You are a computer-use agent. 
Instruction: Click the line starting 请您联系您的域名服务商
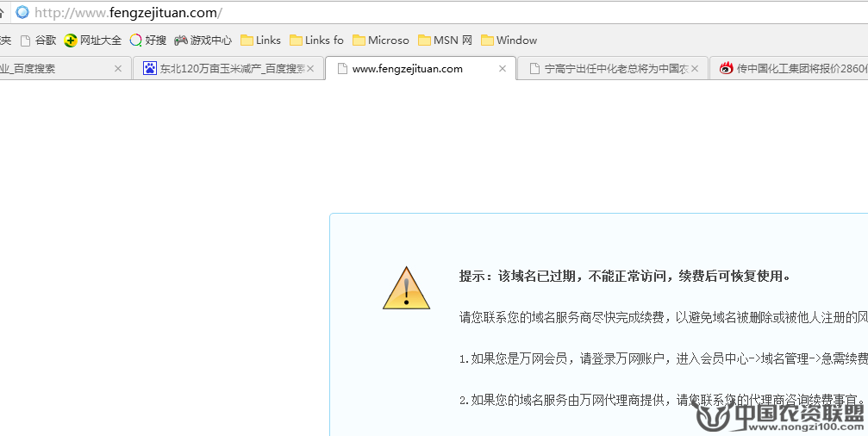coord(663,318)
